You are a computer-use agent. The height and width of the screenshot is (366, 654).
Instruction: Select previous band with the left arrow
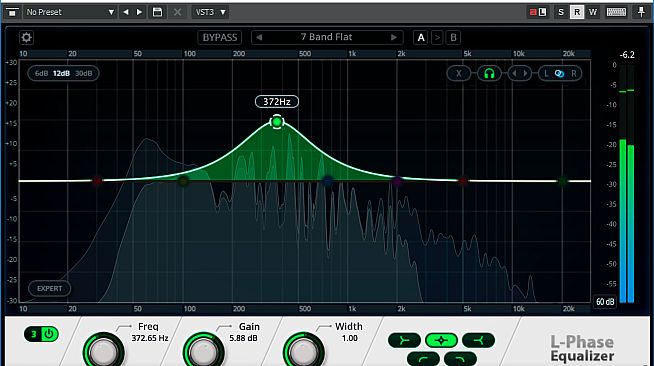click(514, 73)
